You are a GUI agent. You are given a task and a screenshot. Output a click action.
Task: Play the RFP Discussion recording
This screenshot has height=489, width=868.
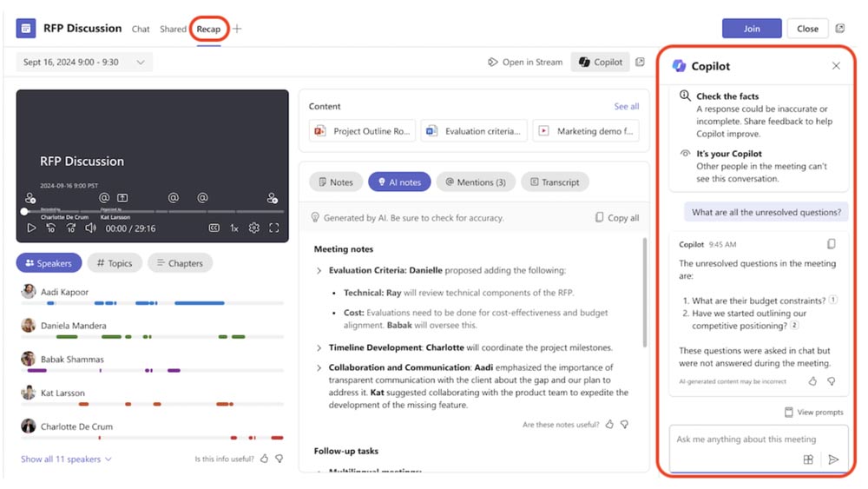[31, 228]
